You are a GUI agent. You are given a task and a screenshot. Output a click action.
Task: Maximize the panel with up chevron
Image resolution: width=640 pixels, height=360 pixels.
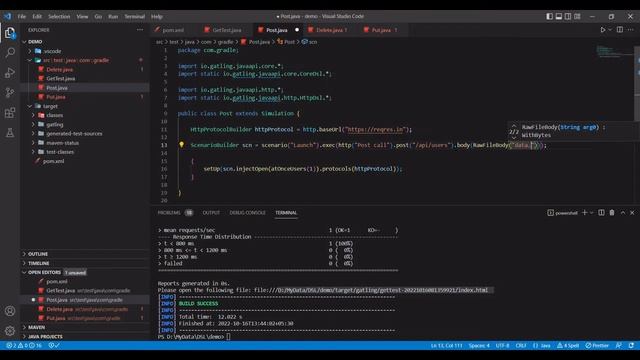tap(622, 213)
